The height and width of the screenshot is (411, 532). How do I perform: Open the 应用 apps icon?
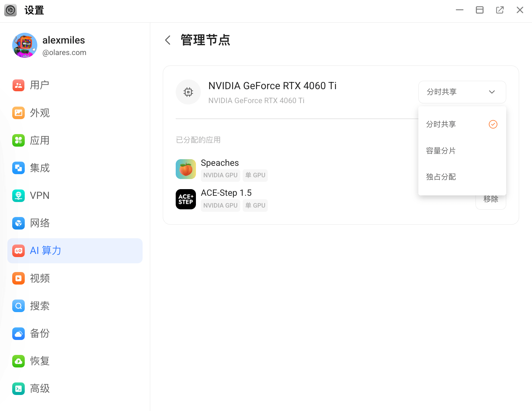click(18, 140)
